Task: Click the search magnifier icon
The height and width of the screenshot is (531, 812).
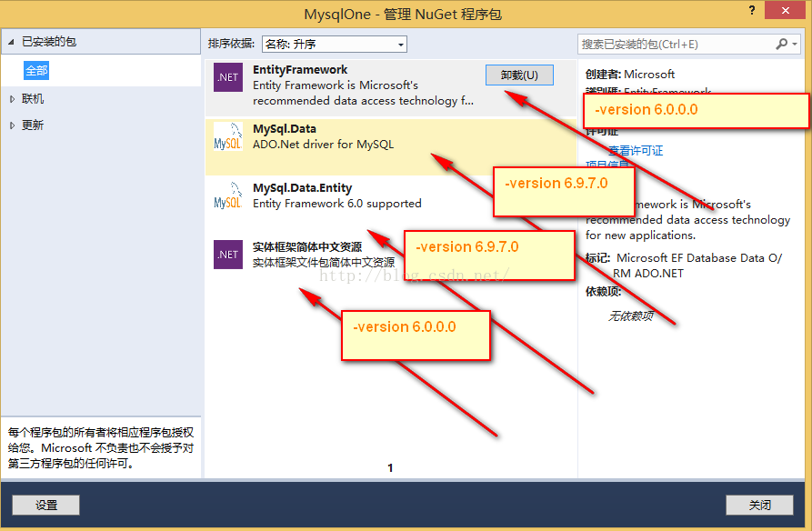Action: click(781, 44)
